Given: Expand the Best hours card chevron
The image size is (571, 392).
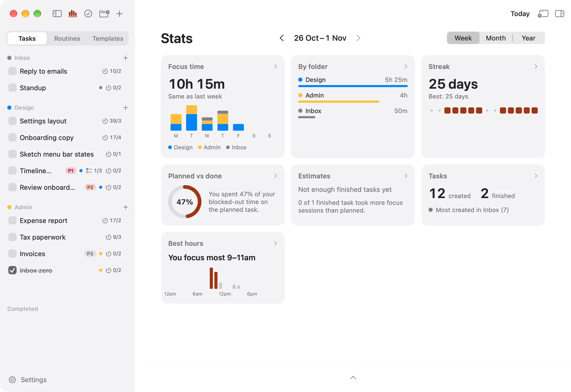Looking at the screenshot, I should pos(276,243).
